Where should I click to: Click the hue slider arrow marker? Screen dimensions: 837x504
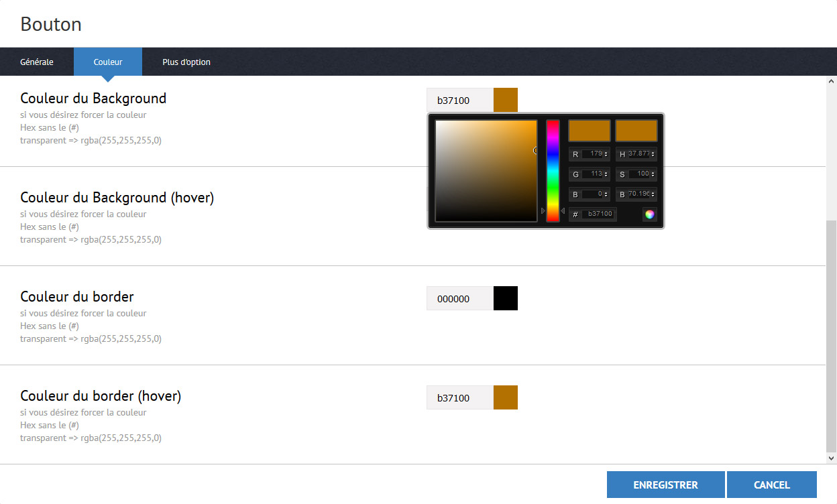(543, 210)
